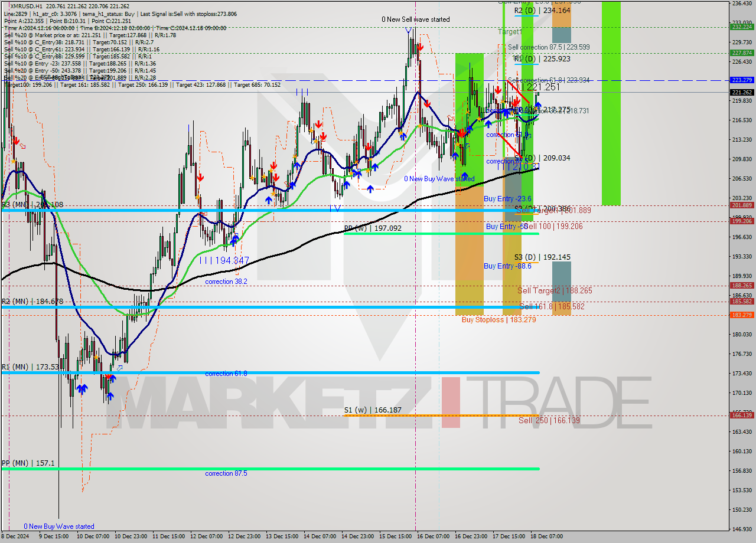Click the 236.430 price scale value
The image size is (756, 543).
pyautogui.click(x=742, y=4)
